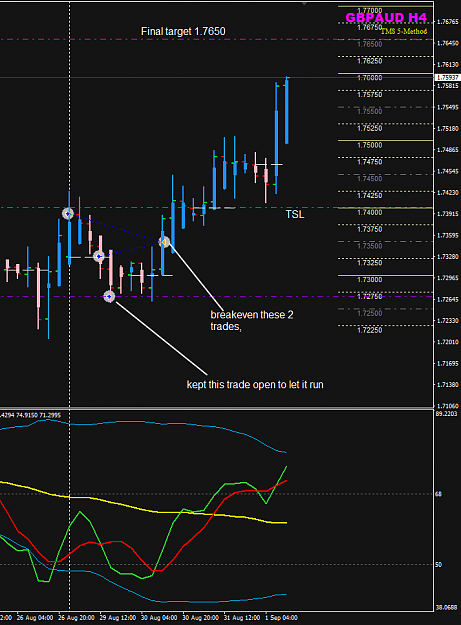
Task: Click the 1.74750 level label
Action: [x=369, y=162]
